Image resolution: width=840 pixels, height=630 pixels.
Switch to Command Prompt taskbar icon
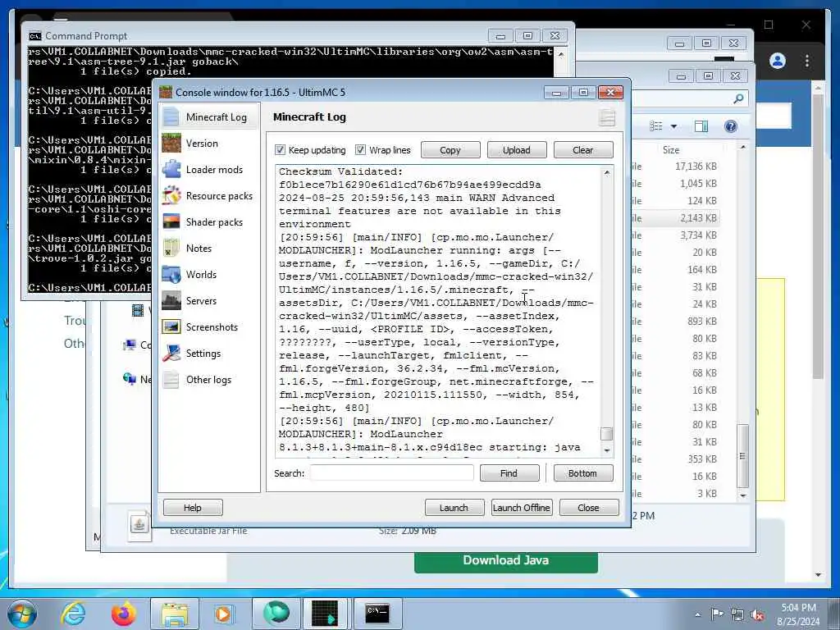pos(377,614)
